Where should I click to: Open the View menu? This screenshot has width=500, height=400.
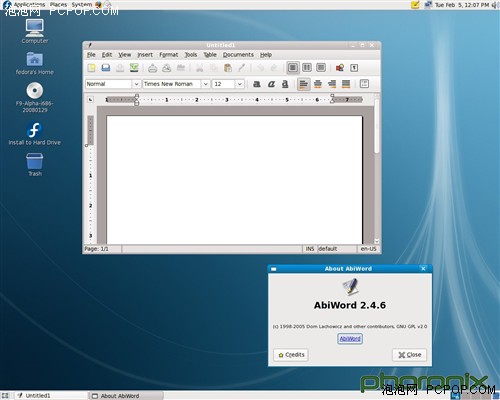pyautogui.click(x=124, y=55)
